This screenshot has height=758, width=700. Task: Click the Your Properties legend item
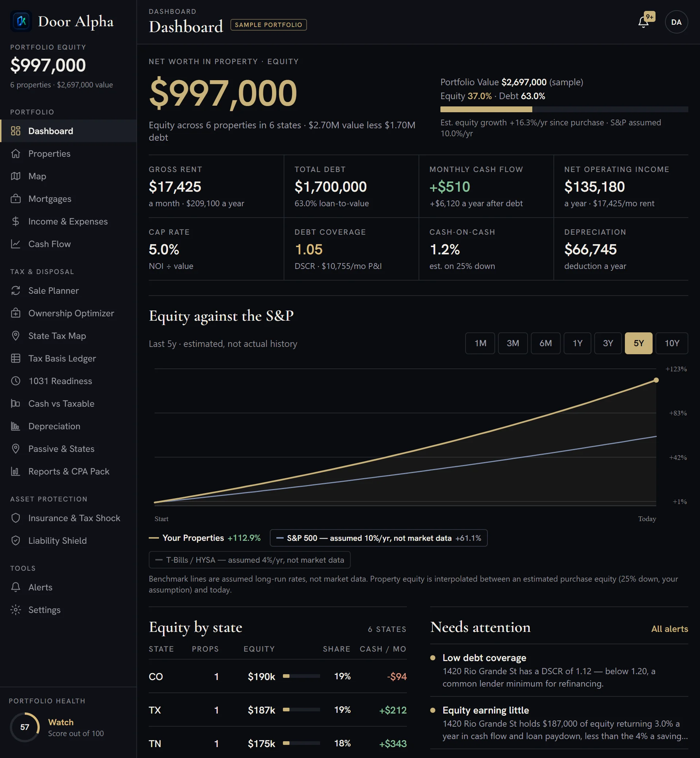click(x=205, y=538)
